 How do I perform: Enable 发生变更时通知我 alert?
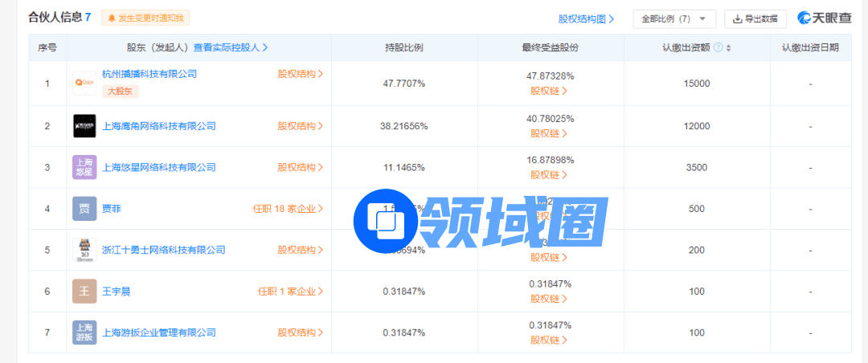(145, 18)
